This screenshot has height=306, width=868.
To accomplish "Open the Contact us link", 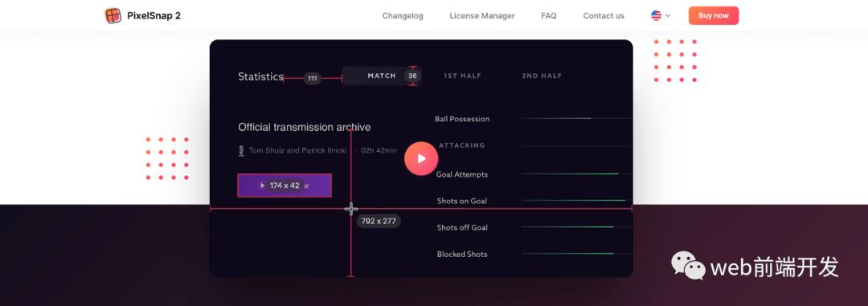I will tap(604, 16).
